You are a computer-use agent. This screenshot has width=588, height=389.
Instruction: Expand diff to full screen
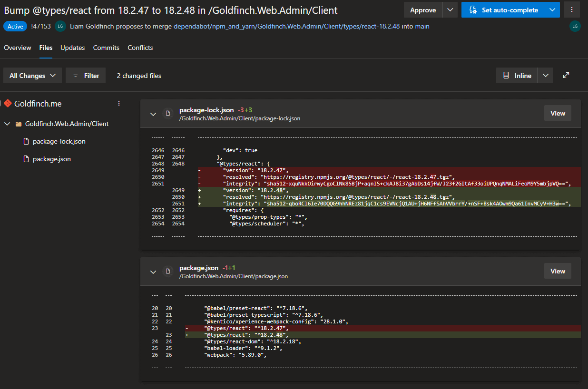coord(566,75)
